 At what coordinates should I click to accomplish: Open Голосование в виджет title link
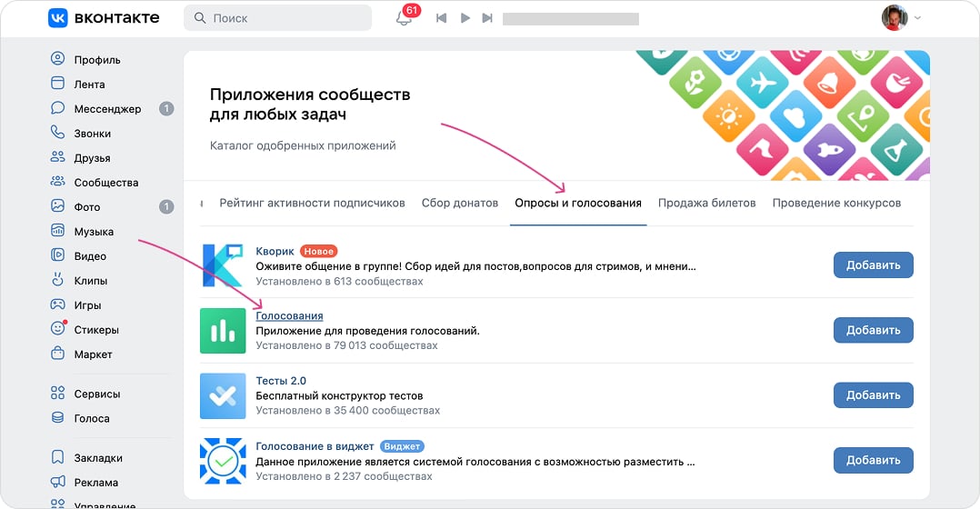[x=315, y=446]
